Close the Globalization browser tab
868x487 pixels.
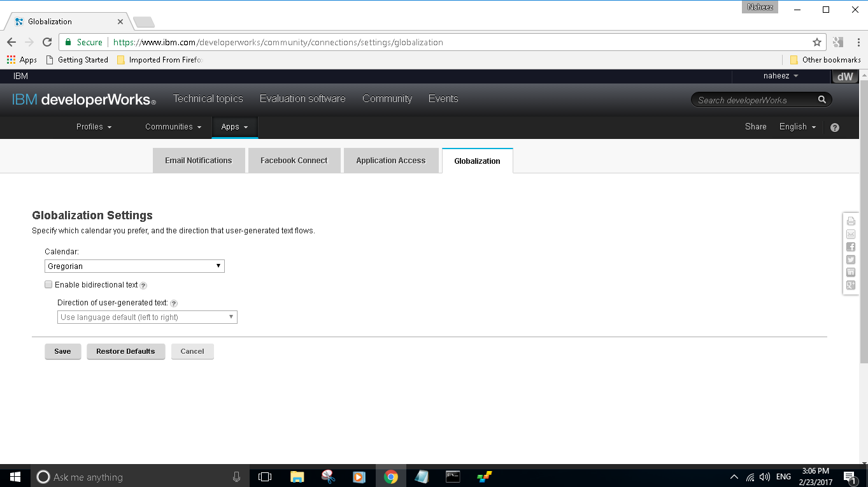[x=120, y=21]
